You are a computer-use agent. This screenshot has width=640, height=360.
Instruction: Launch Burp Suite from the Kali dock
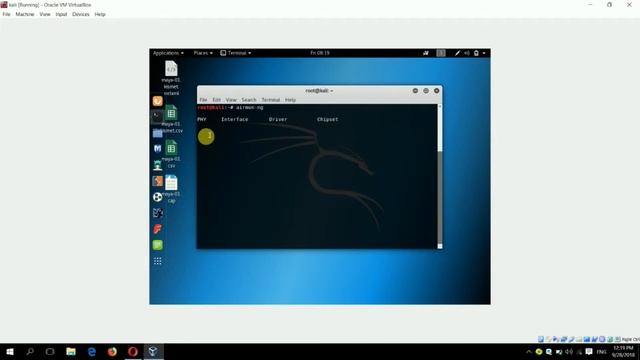pyautogui.click(x=158, y=181)
